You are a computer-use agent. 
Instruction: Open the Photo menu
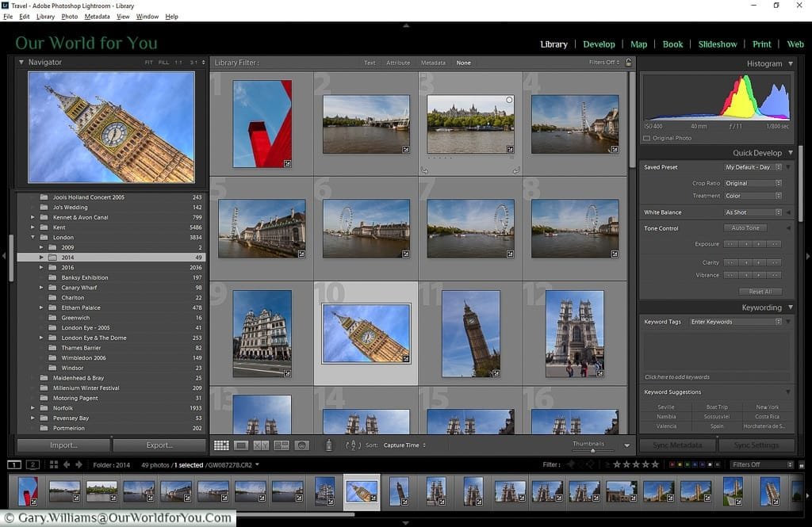pos(70,17)
